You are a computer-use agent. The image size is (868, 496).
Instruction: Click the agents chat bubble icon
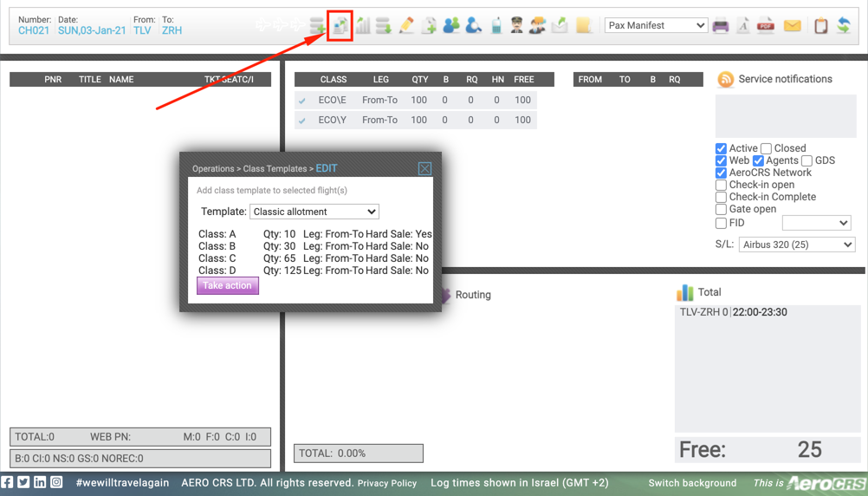(x=537, y=25)
